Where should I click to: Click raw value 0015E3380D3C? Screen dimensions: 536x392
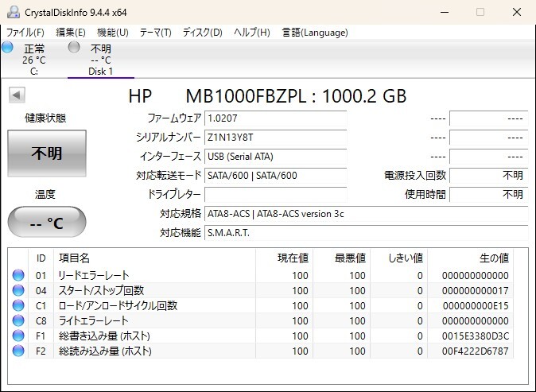(x=475, y=336)
